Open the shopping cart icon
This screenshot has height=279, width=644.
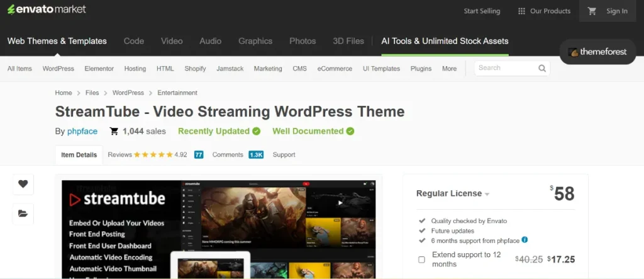click(x=592, y=11)
